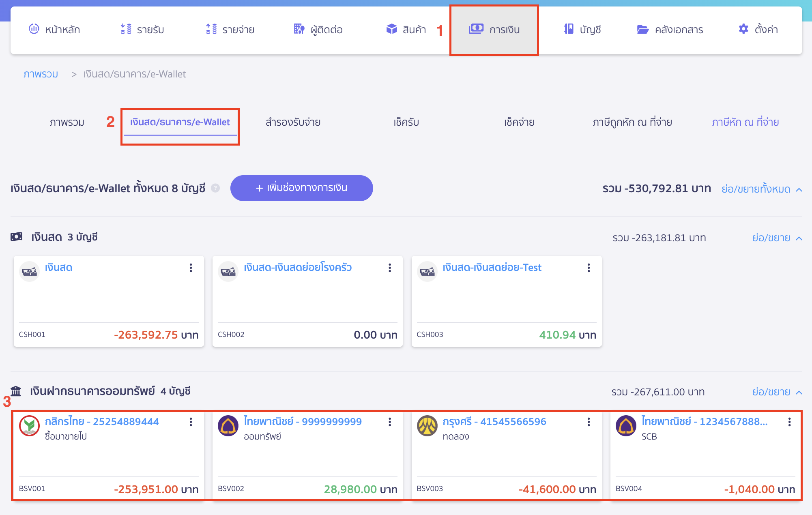Click the สินค้า box icon
Image resolution: width=812 pixels, height=515 pixels.
391,29
